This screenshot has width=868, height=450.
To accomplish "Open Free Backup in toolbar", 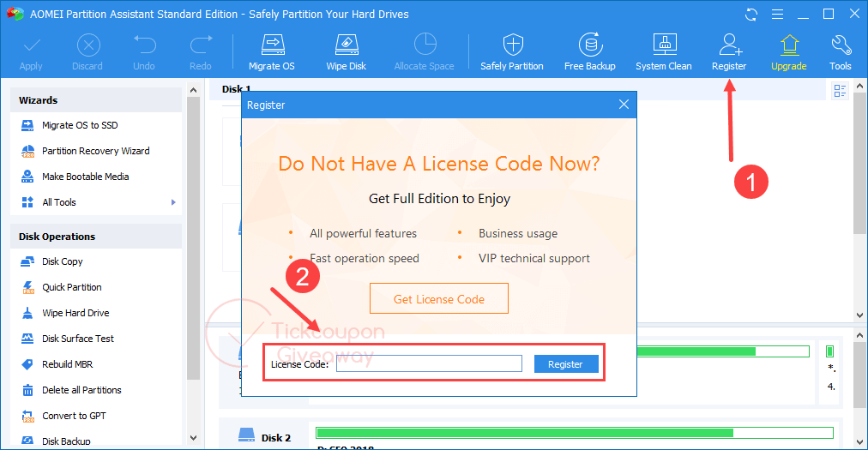I will pos(589,52).
